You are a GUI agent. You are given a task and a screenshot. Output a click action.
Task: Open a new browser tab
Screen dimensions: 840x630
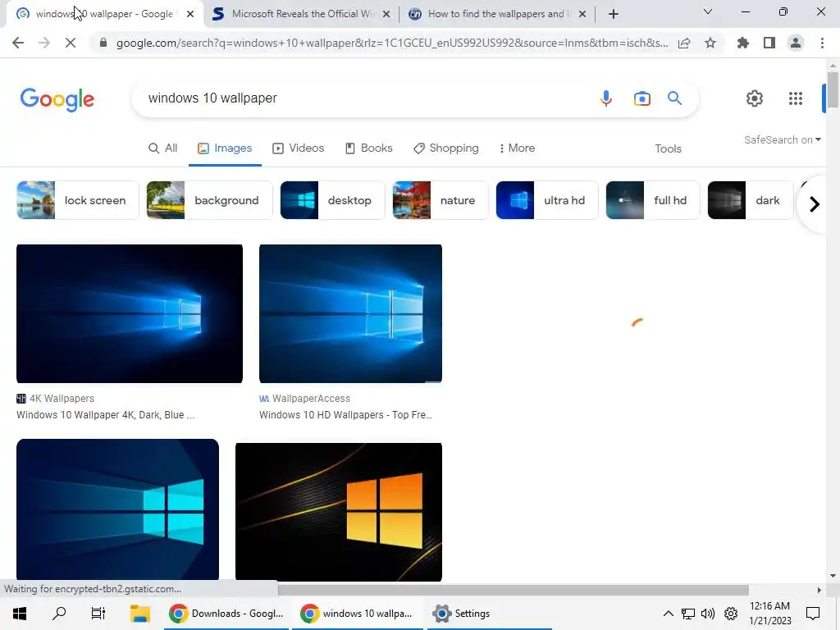pos(614,14)
